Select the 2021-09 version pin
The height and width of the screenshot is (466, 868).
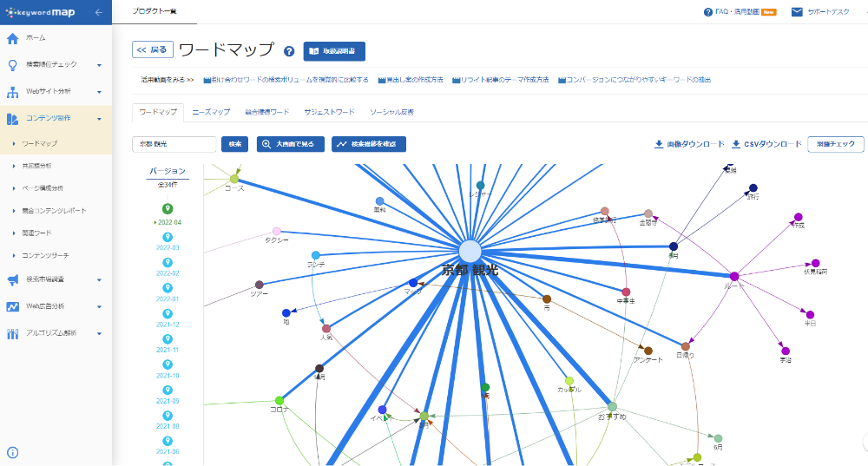pyautogui.click(x=168, y=390)
